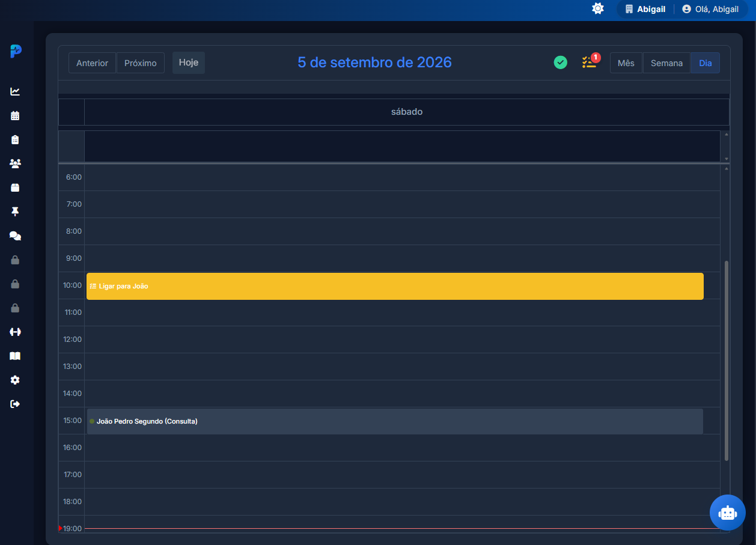Switch to the Semana view

666,63
